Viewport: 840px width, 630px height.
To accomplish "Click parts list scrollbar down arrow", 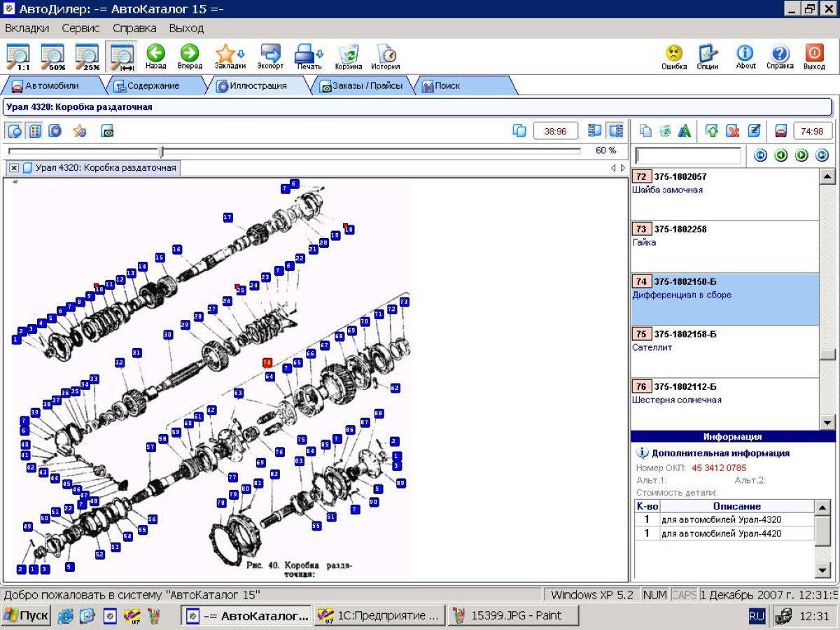I will 827,422.
